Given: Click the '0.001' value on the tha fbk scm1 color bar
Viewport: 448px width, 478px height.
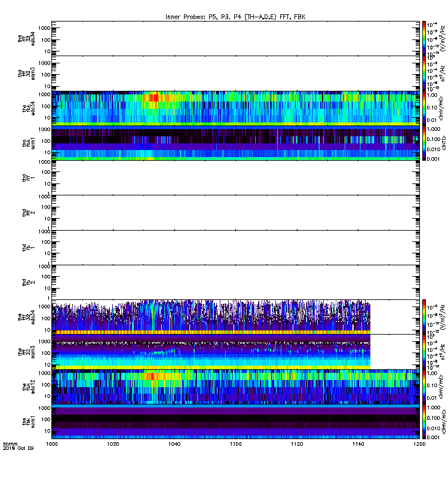Looking at the screenshot, I should click(434, 159).
